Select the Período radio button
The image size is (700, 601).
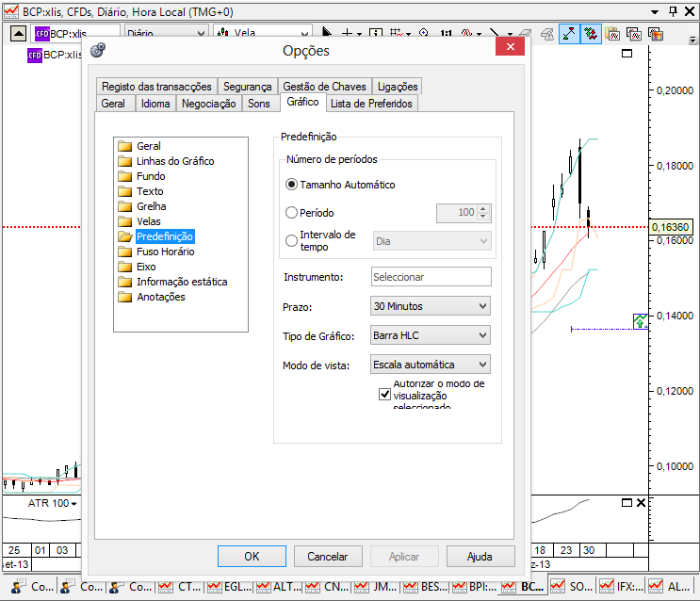tap(291, 213)
